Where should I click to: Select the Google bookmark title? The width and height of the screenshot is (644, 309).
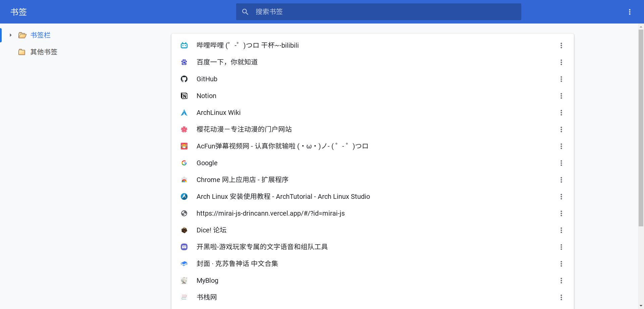coord(207,163)
